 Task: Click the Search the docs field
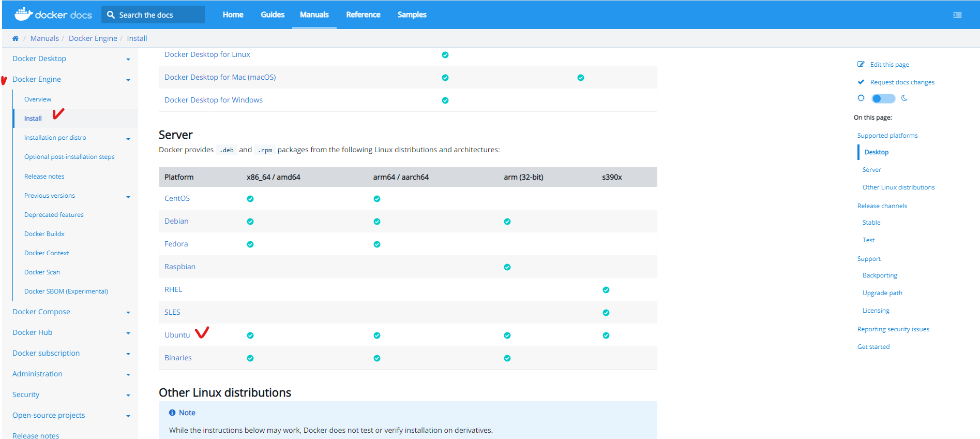coord(153,14)
